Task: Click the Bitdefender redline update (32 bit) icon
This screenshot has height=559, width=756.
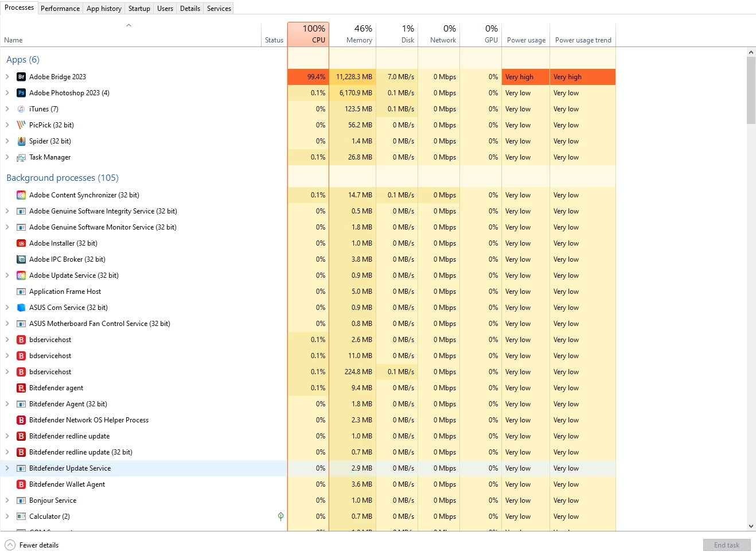Action: coord(21,452)
